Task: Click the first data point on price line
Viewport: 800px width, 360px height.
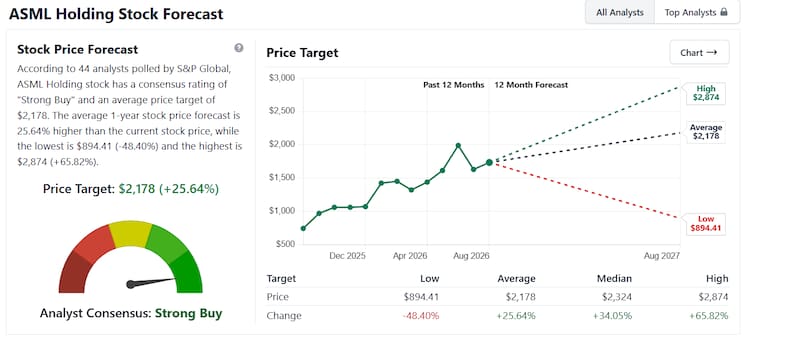Action: tap(304, 228)
